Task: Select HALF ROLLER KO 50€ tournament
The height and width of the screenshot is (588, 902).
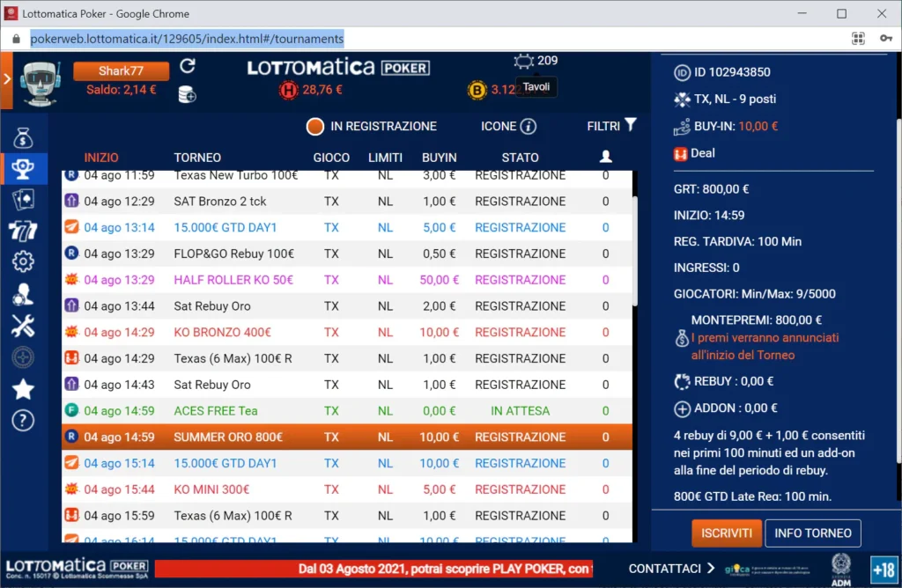Action: point(347,280)
